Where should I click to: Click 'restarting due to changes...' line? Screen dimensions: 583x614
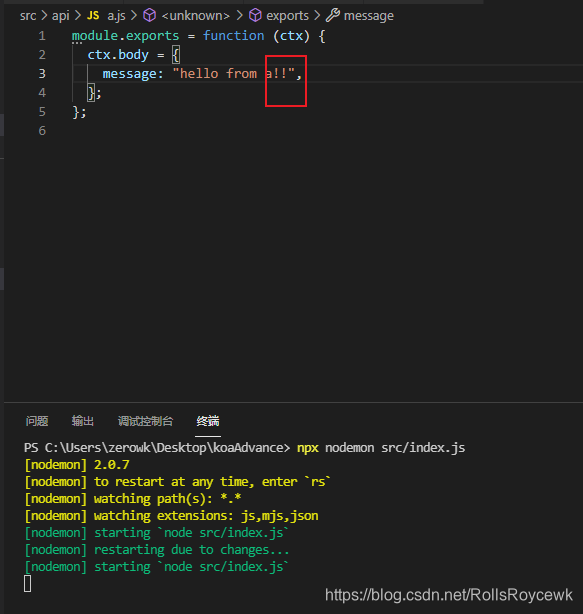[x=157, y=550]
